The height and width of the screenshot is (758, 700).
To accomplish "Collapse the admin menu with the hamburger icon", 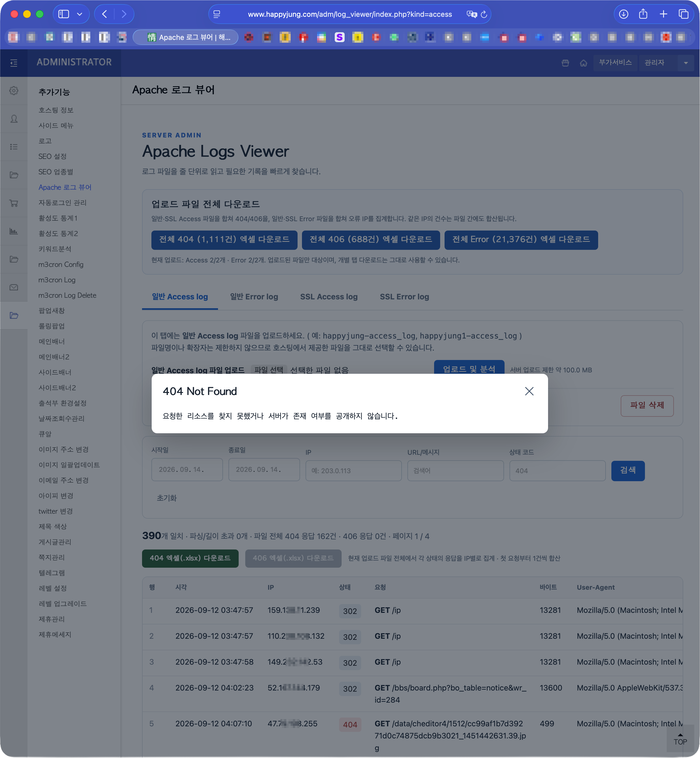I will coord(14,63).
